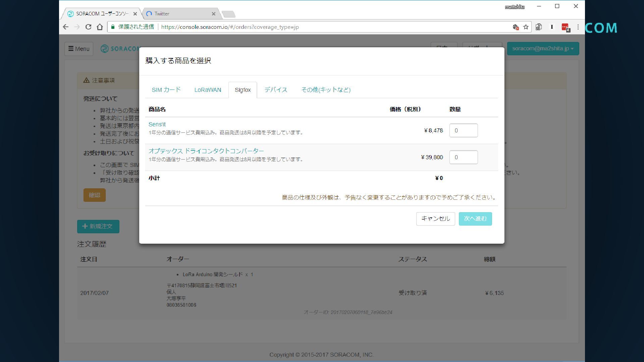The width and height of the screenshot is (644, 362).
Task: Click the オプテックス converter quantity field
Action: coord(464,157)
